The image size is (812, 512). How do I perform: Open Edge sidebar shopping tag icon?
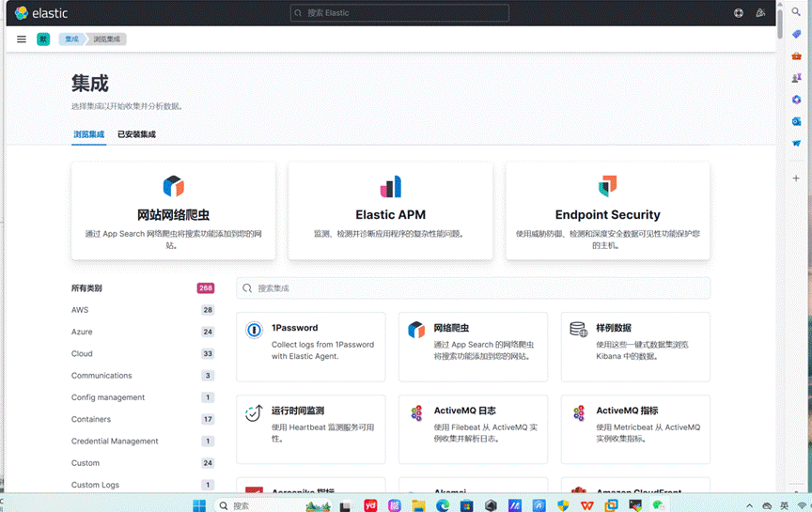pos(796,34)
